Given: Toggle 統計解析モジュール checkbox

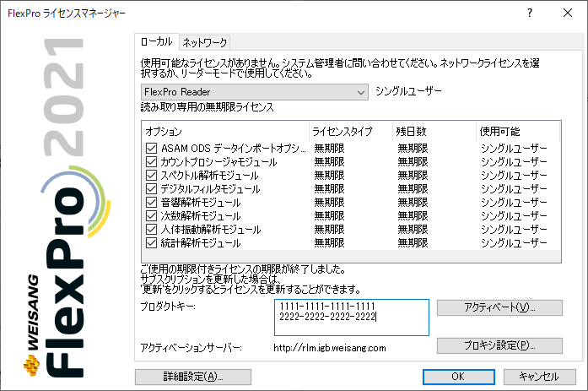Looking at the screenshot, I should coord(151,242).
